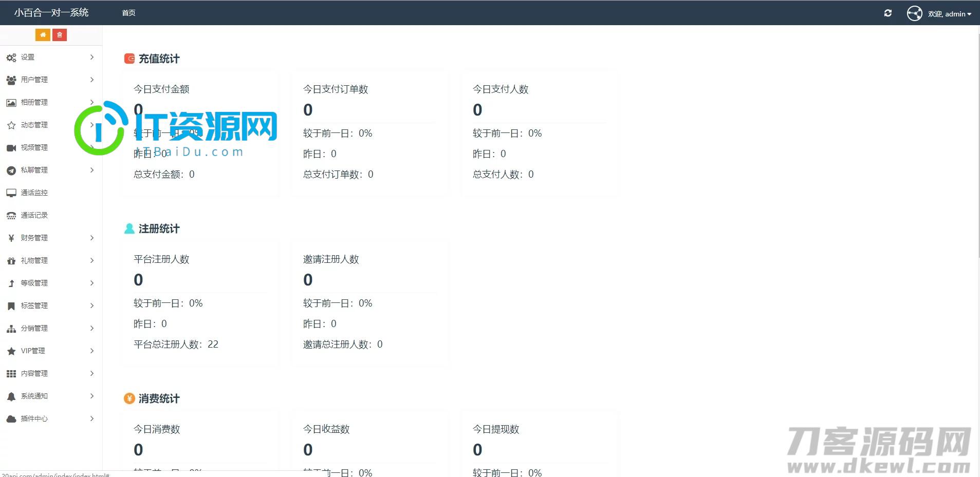Image resolution: width=980 pixels, height=477 pixels.
Task: Expand the 设置 menu chevron
Action: tap(92, 57)
